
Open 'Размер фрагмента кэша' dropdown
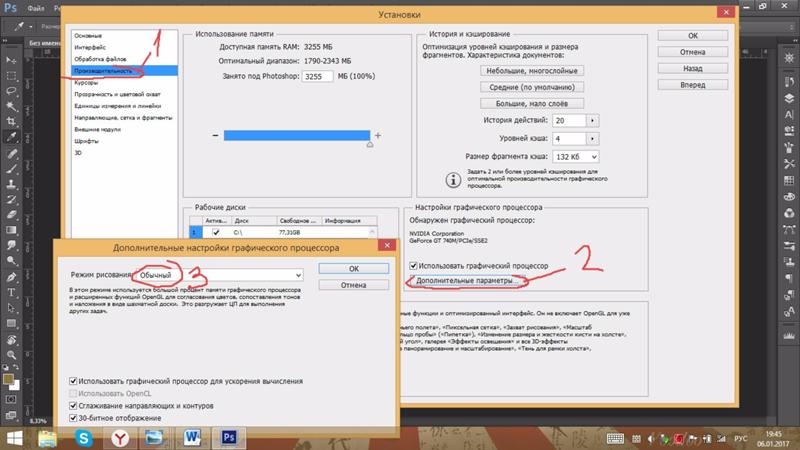[576, 157]
